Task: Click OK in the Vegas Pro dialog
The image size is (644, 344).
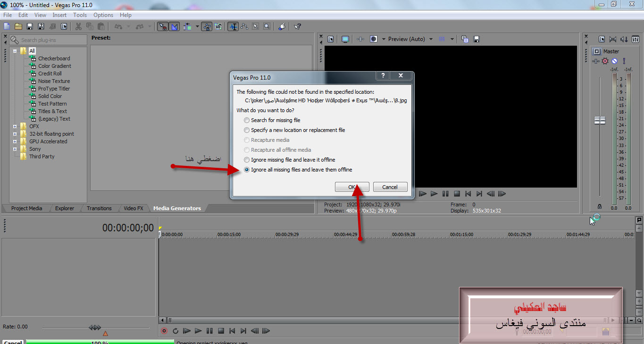Action: tap(352, 187)
